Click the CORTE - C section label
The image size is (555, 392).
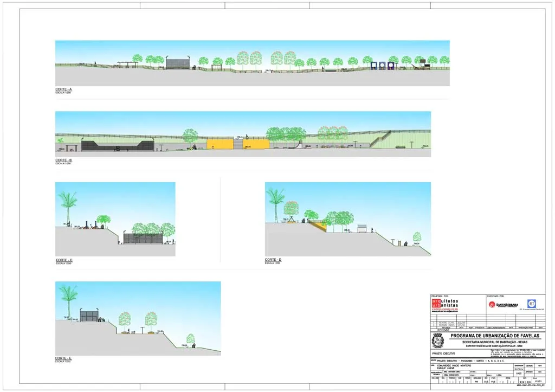(64, 260)
